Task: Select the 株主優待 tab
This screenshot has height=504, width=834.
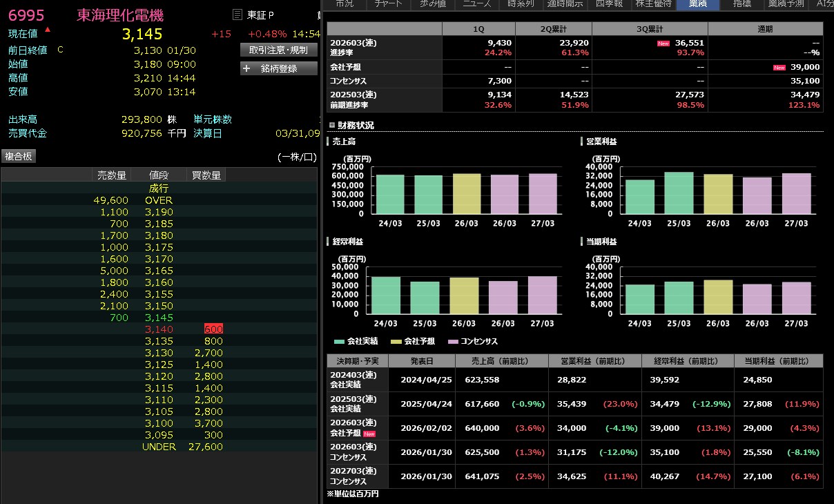Action: click(x=652, y=4)
